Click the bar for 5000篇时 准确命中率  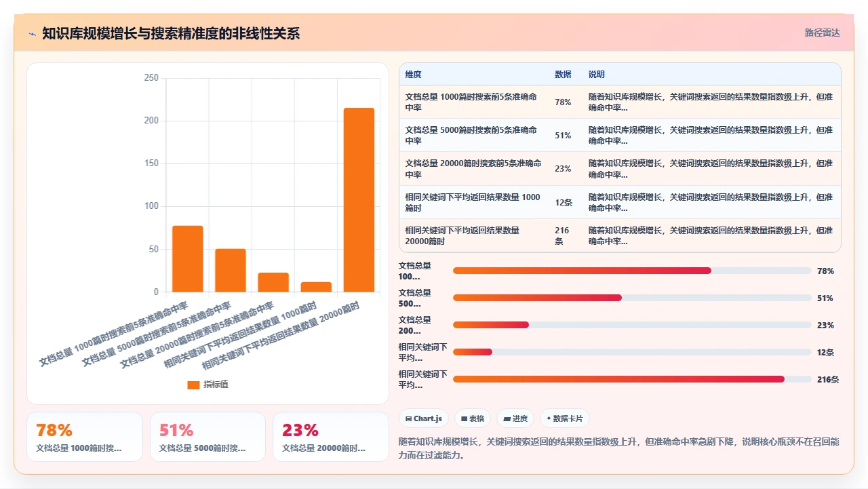coord(231,271)
